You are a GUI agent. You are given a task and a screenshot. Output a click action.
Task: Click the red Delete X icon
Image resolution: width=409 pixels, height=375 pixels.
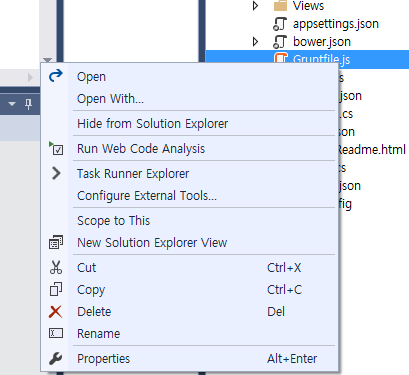click(x=55, y=312)
